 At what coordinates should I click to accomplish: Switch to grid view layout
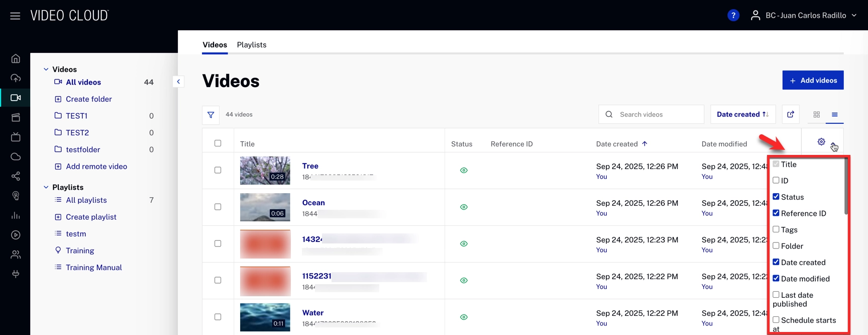click(816, 115)
